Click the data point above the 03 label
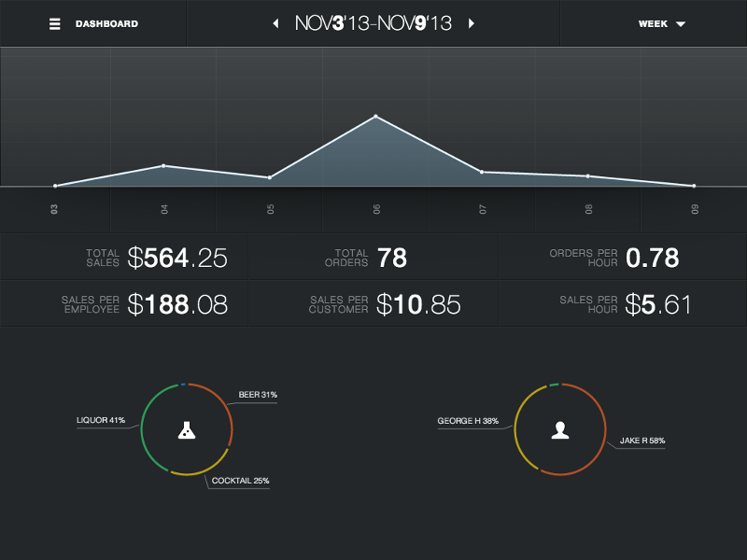The image size is (747, 560). (56, 185)
